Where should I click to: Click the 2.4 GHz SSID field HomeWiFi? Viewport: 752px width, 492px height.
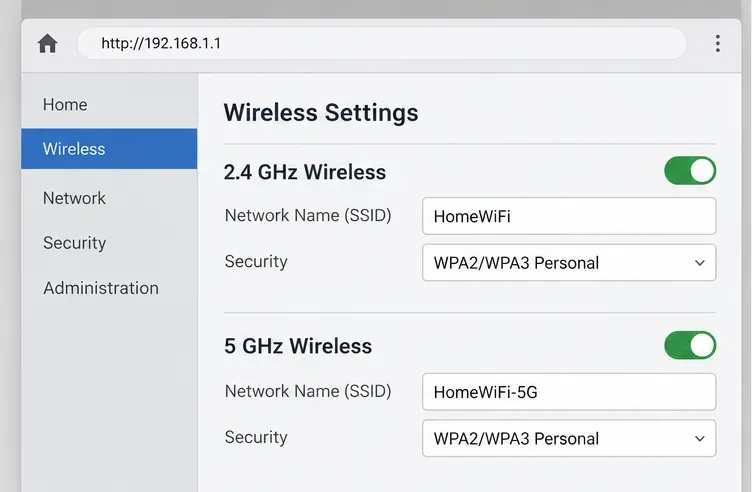click(x=569, y=216)
